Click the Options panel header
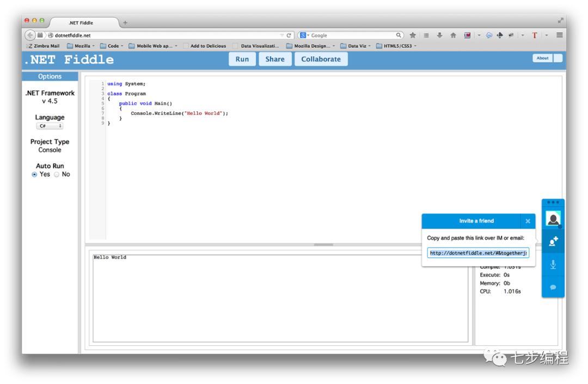Screen dimensions: 588x384 click(x=50, y=76)
